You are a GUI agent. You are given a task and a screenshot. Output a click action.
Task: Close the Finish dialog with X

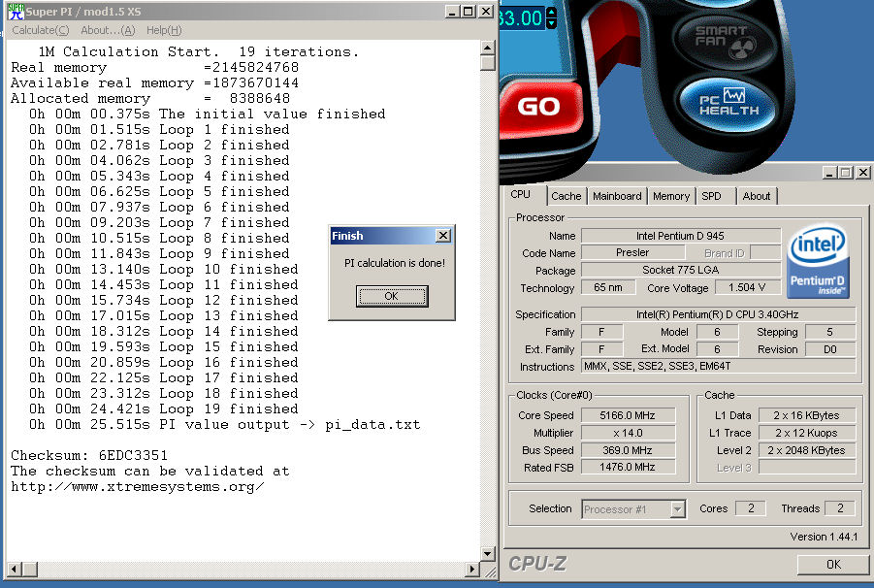[x=443, y=236]
